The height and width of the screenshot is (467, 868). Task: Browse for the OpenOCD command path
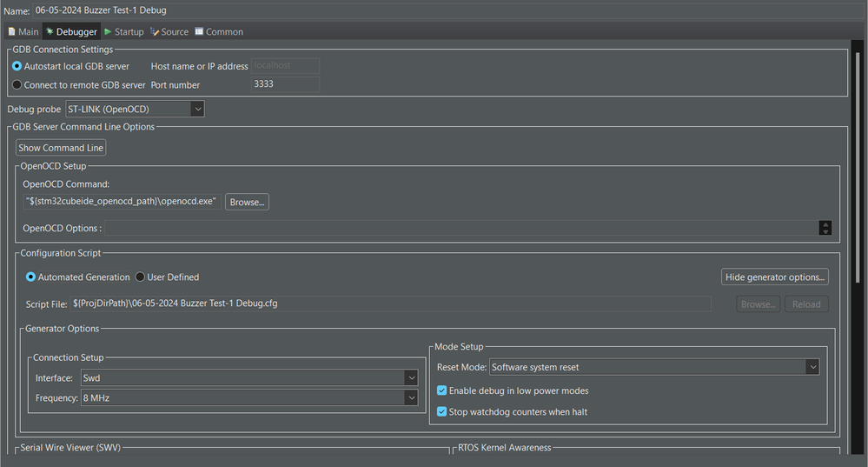click(x=247, y=202)
